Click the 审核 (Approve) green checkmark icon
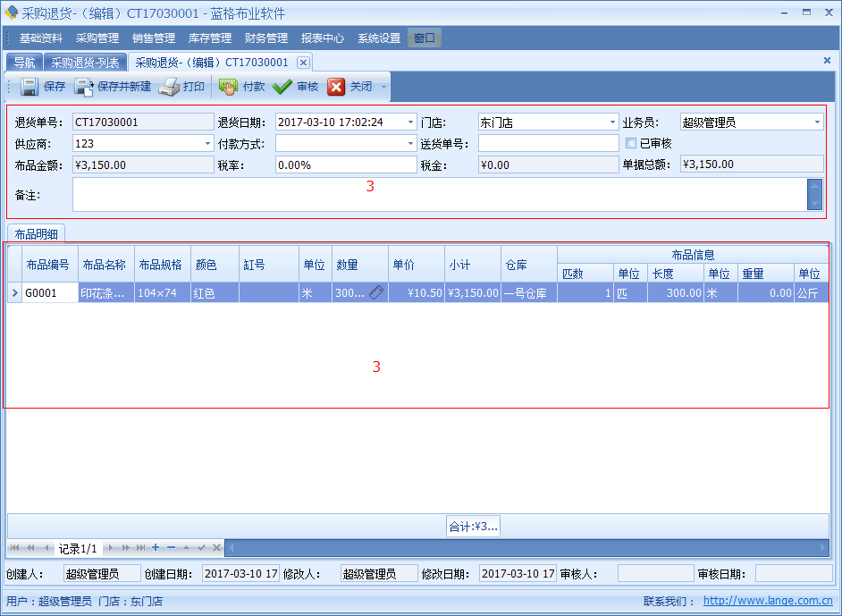 pyautogui.click(x=282, y=87)
